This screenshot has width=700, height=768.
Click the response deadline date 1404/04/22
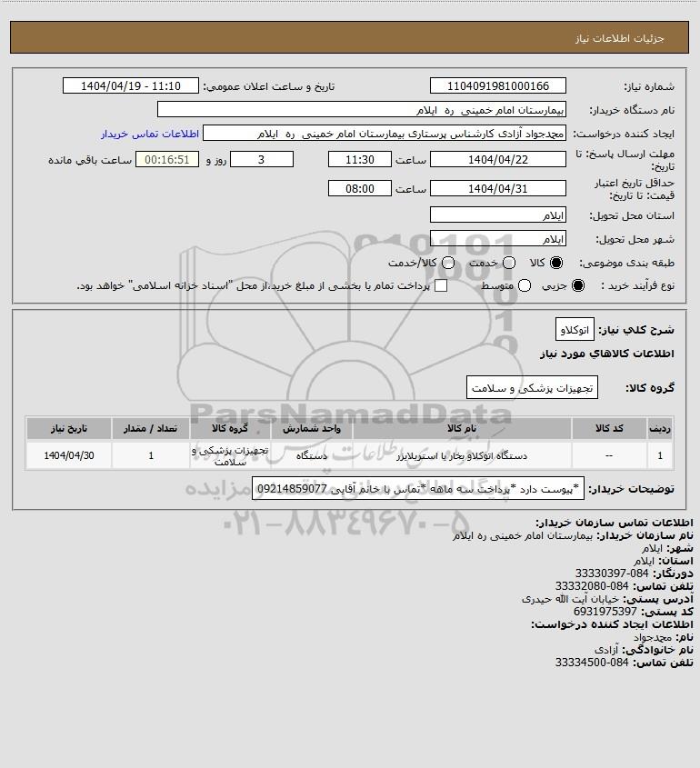497,159
